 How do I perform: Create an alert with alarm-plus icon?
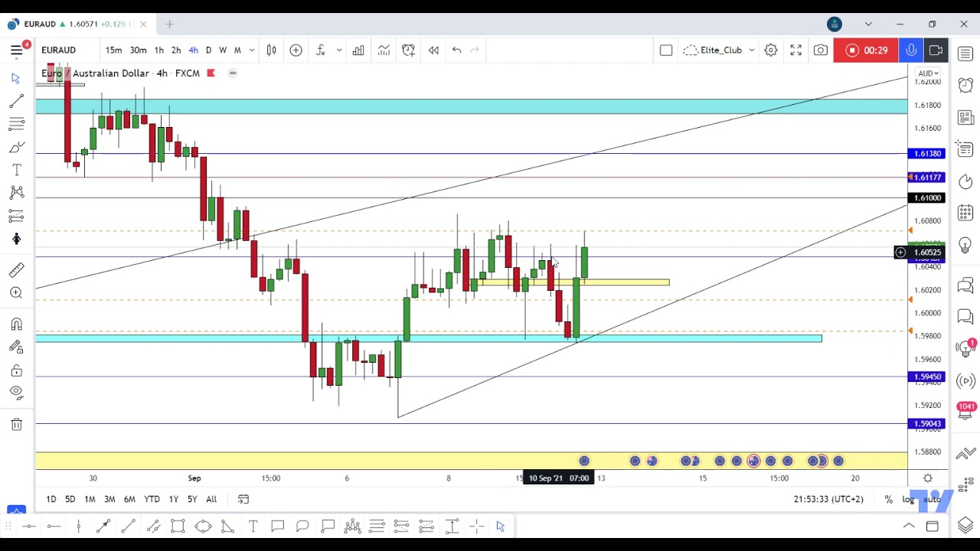(408, 51)
